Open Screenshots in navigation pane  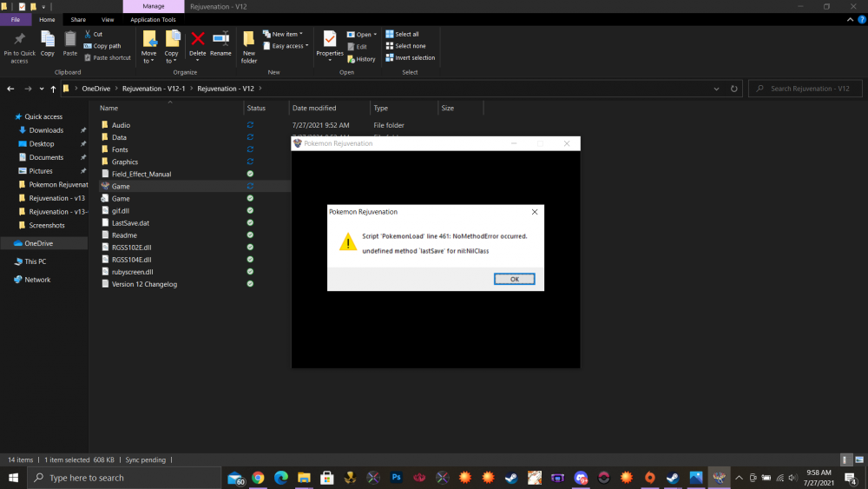click(x=47, y=226)
